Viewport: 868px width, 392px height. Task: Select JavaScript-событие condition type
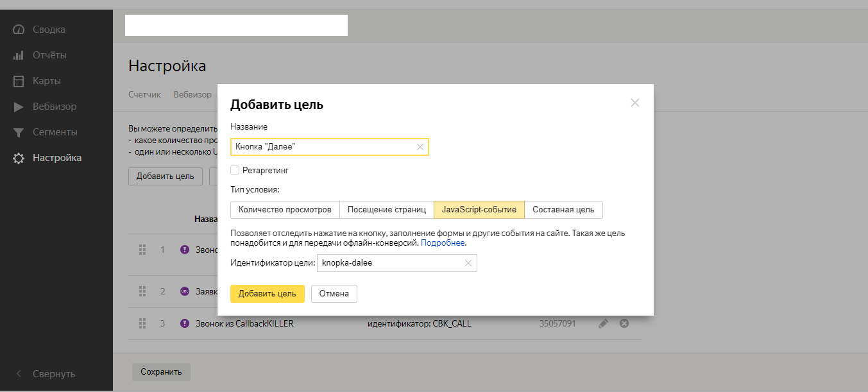(x=479, y=210)
